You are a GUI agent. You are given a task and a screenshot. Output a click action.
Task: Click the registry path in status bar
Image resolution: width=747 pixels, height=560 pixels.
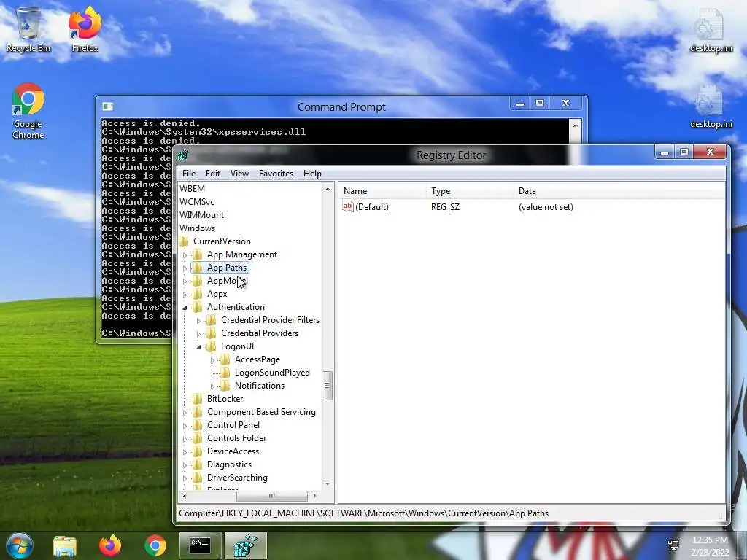point(363,513)
